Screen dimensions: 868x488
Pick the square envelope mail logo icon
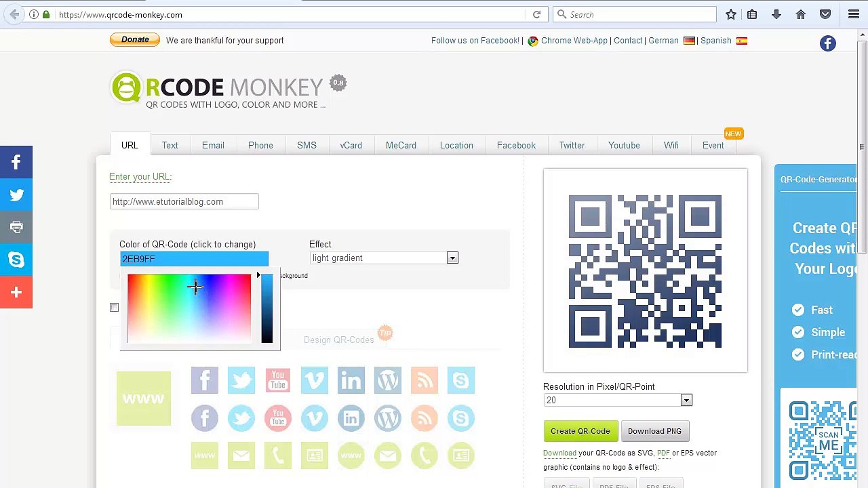(241, 455)
